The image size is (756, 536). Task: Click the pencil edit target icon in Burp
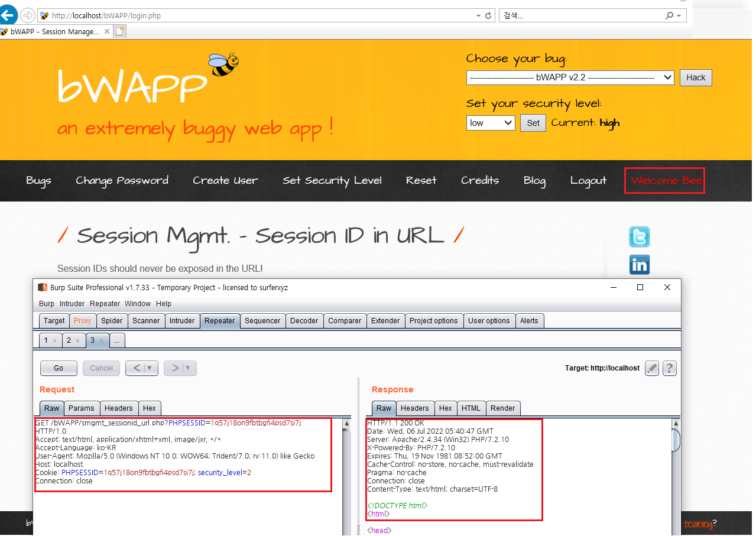[652, 368]
